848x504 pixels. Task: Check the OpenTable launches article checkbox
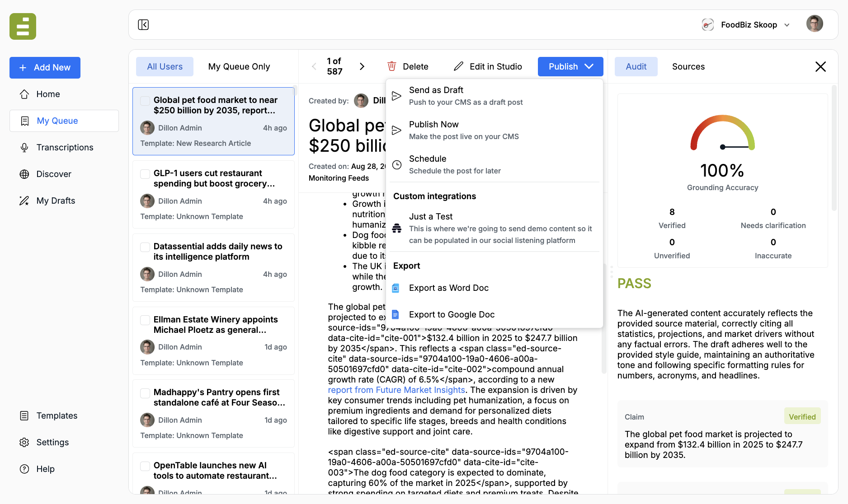coord(145,466)
